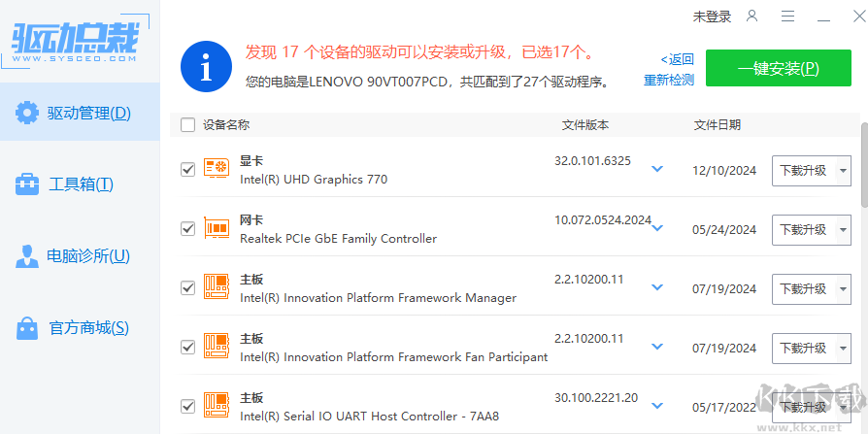Viewport: 868px width, 434px height.
Task: Uncheck the Intel UHD Graphics 770 checkbox
Action: tap(188, 170)
